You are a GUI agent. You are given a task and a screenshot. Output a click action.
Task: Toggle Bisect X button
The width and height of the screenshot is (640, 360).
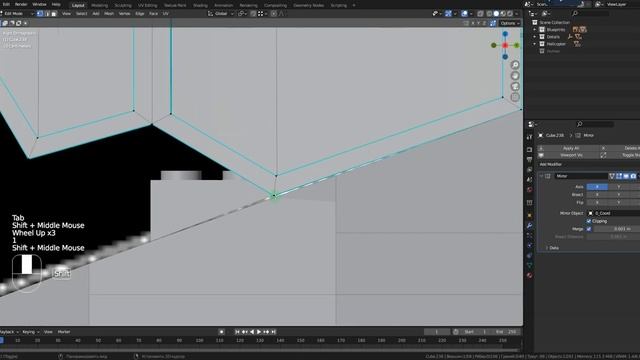coord(597,195)
